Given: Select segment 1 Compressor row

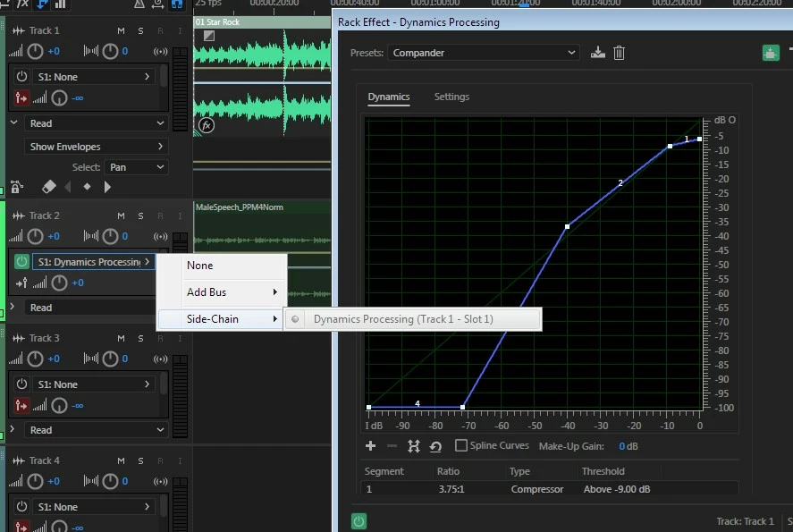Looking at the screenshot, I should (x=550, y=489).
